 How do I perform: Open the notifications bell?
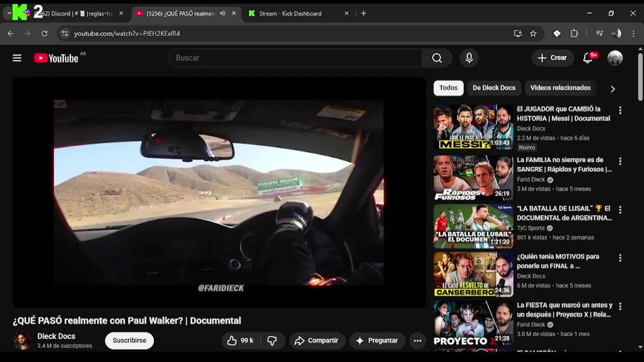(x=588, y=58)
